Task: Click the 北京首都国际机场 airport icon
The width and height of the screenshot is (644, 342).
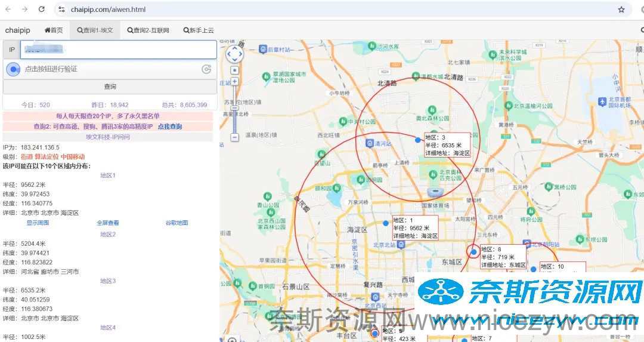Action: point(602,101)
